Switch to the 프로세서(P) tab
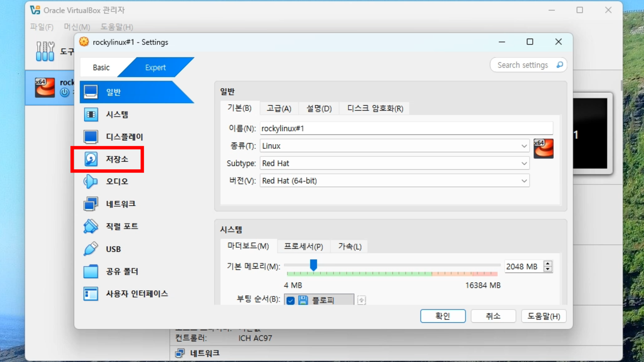The height and width of the screenshot is (362, 644). click(303, 246)
